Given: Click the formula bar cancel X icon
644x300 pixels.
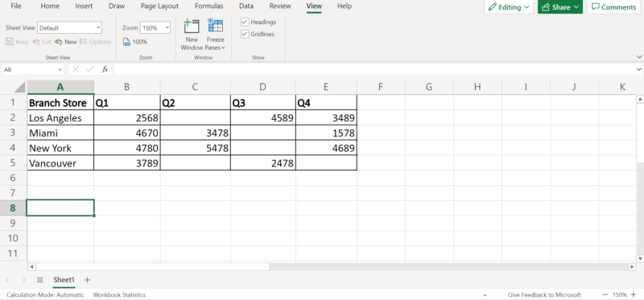Looking at the screenshot, I should [75, 69].
